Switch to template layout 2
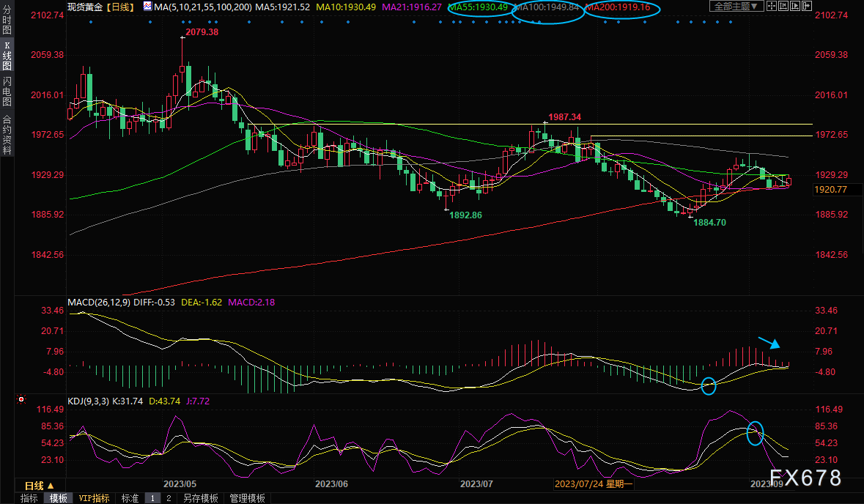Image resolution: width=864 pixels, height=504 pixels. coord(168,498)
